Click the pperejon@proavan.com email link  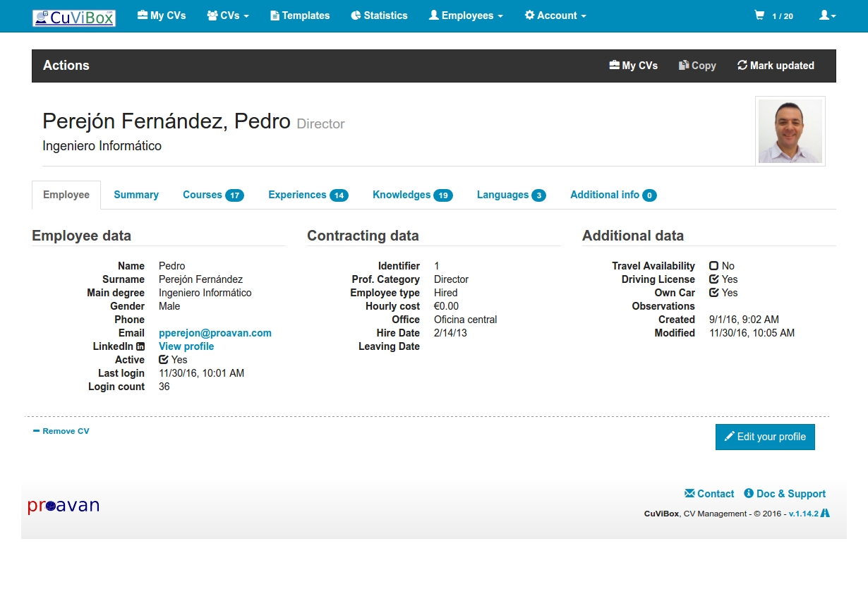[x=215, y=333]
